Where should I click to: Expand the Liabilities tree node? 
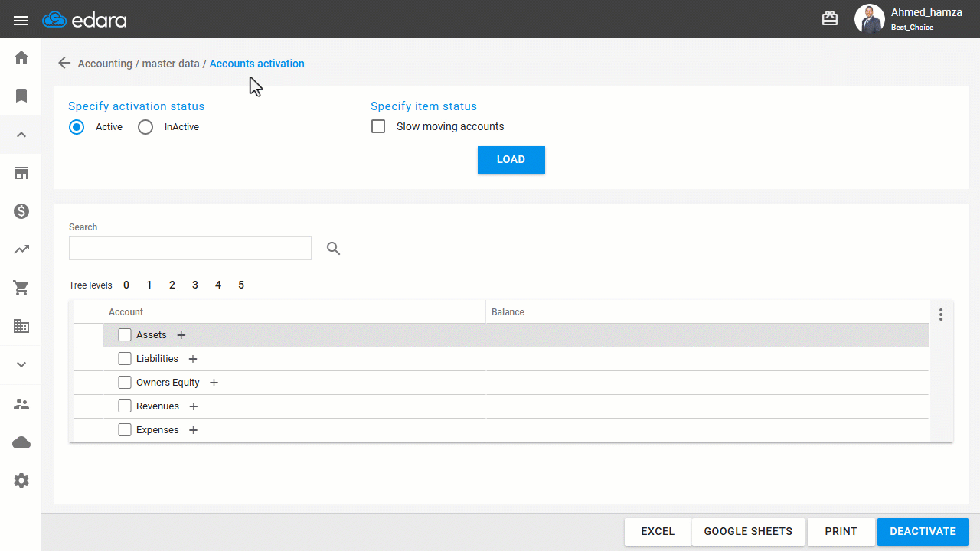pos(193,359)
